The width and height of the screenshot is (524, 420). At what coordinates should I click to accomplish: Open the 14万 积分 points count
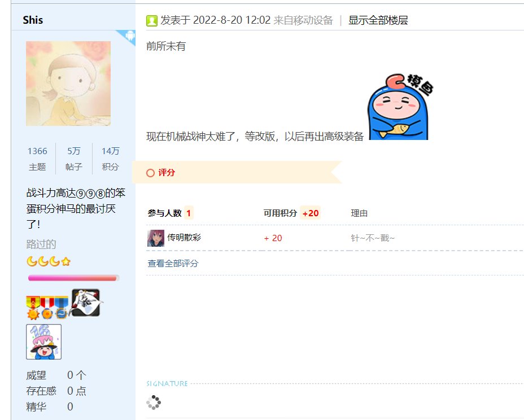(110, 159)
